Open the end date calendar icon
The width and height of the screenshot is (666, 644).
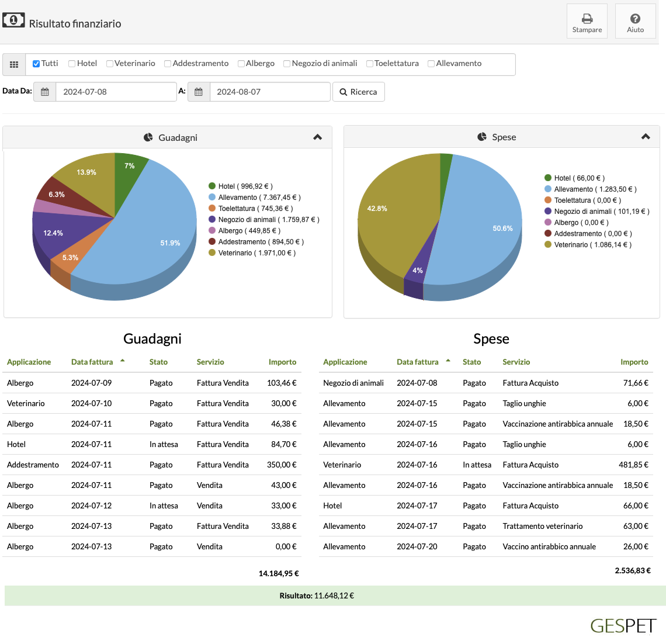[199, 92]
